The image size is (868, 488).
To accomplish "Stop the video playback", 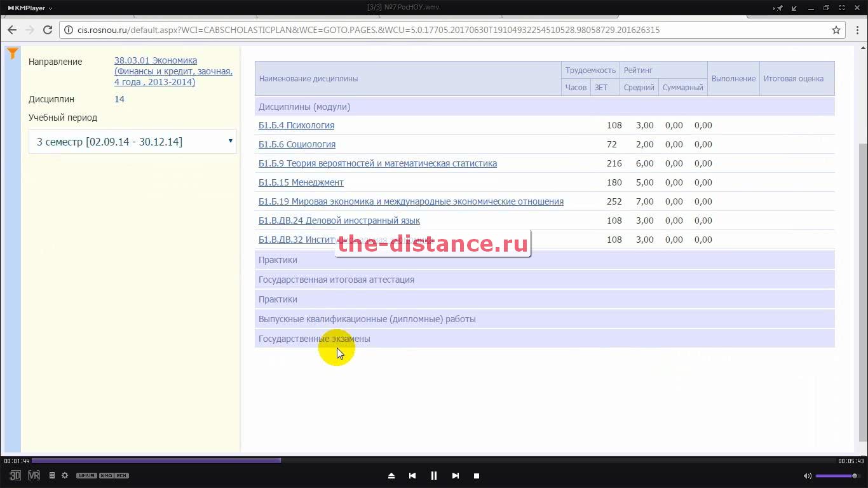I will [477, 475].
